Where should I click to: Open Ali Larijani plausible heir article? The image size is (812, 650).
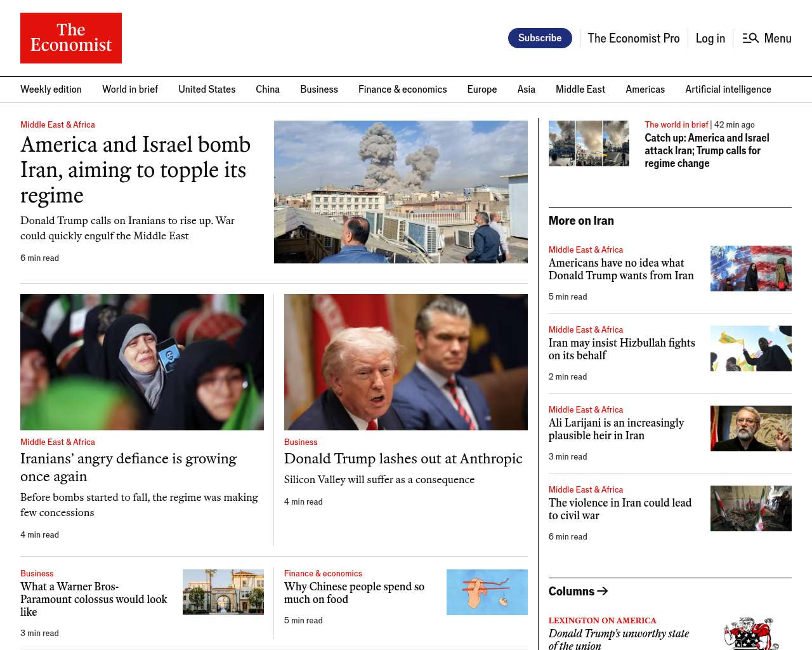[x=616, y=429]
